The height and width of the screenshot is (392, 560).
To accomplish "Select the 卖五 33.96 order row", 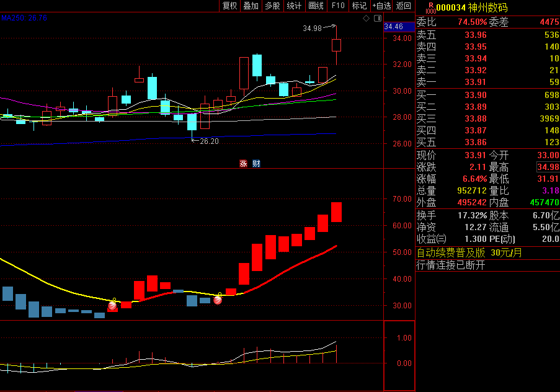I will coord(487,35).
